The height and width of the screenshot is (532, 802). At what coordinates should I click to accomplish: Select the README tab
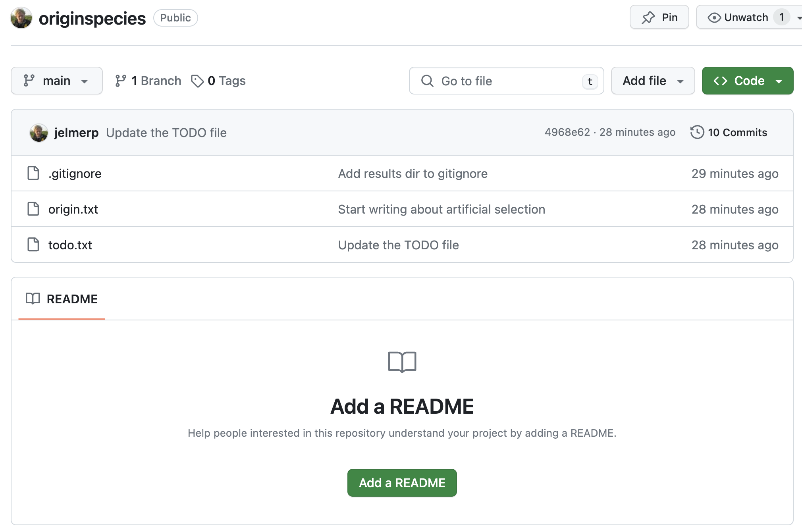click(62, 299)
